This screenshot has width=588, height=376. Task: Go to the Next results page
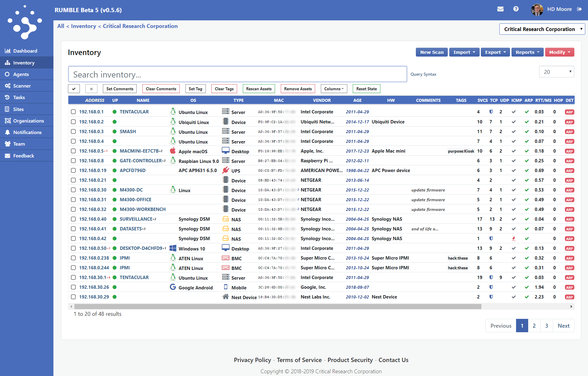(x=563, y=326)
